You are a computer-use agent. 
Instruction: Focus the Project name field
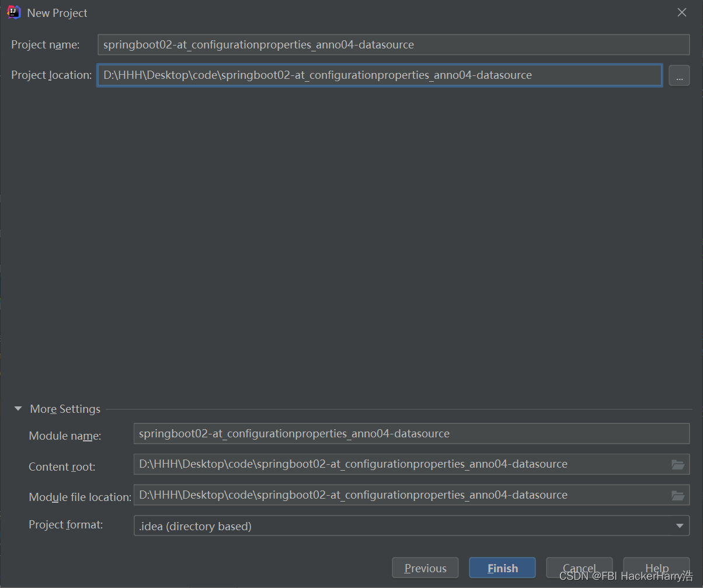(394, 44)
